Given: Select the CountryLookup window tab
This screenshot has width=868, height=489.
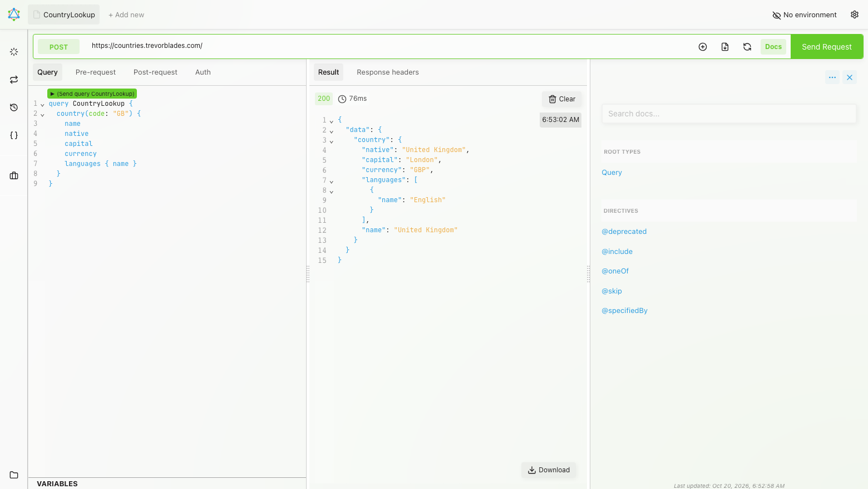Looking at the screenshot, I should (x=64, y=15).
